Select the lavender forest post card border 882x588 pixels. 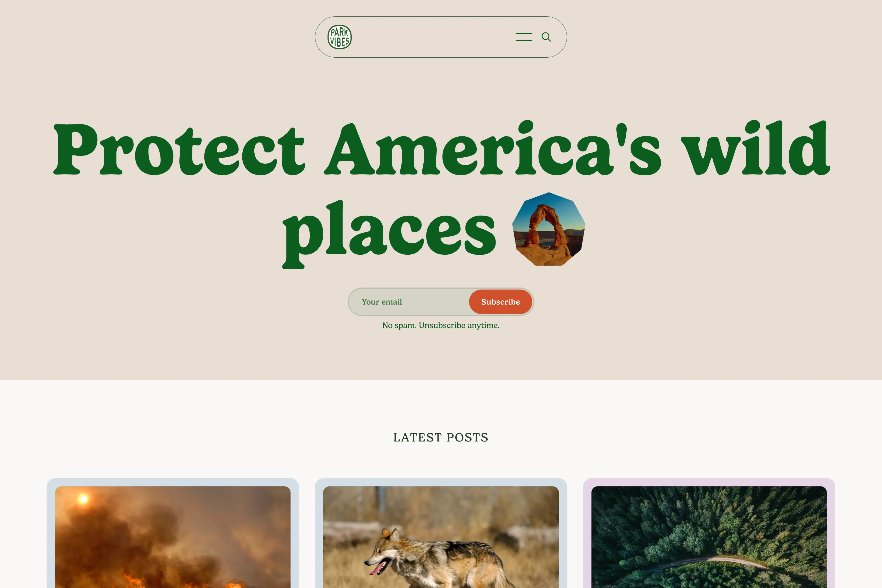(x=709, y=482)
